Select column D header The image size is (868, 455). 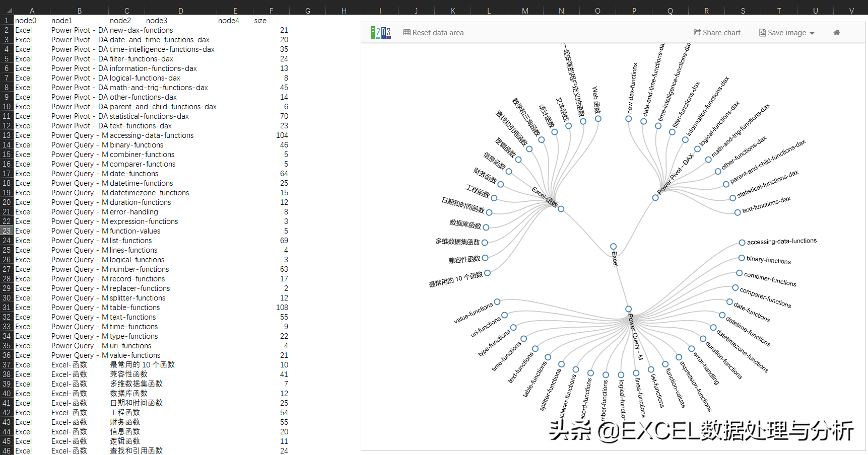click(x=180, y=11)
